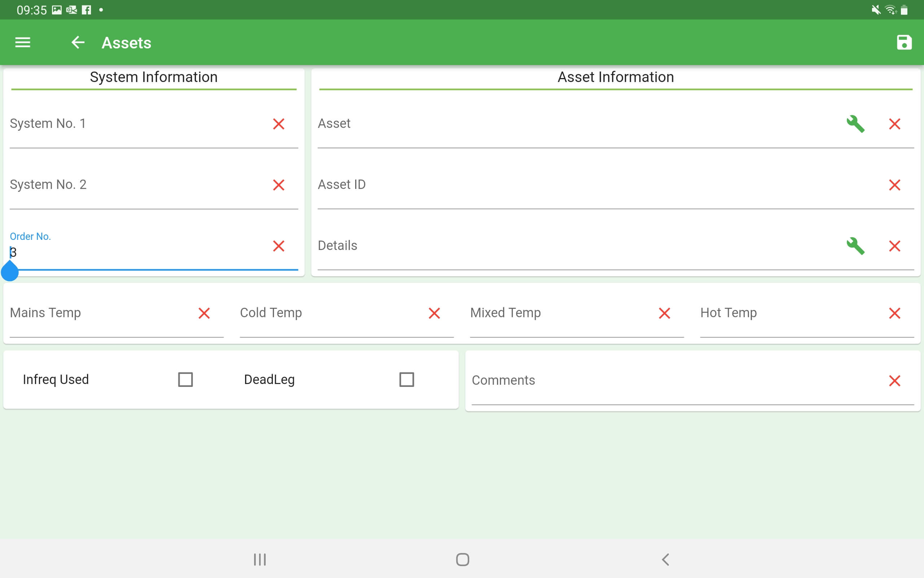Viewport: 924px width, 578px height.
Task: Clear the System No. 1 field
Action: (x=279, y=124)
